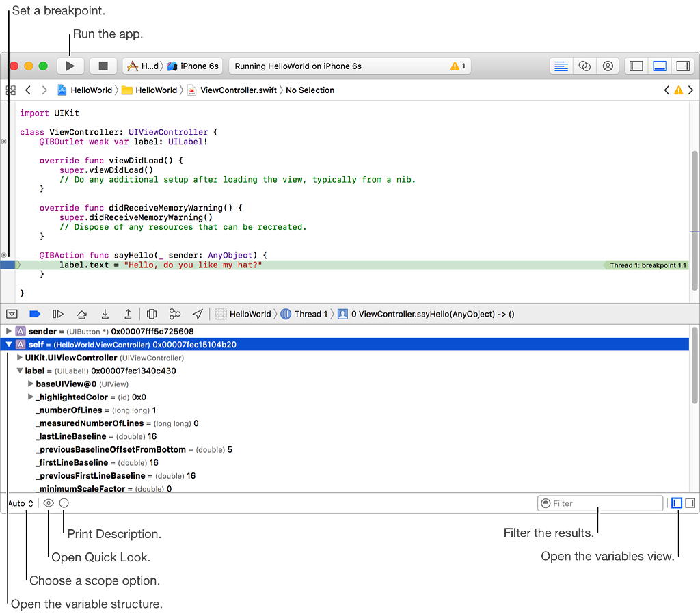The width and height of the screenshot is (700, 614).
Task: Click ViewController.swift in the jump bar
Action: (x=232, y=90)
